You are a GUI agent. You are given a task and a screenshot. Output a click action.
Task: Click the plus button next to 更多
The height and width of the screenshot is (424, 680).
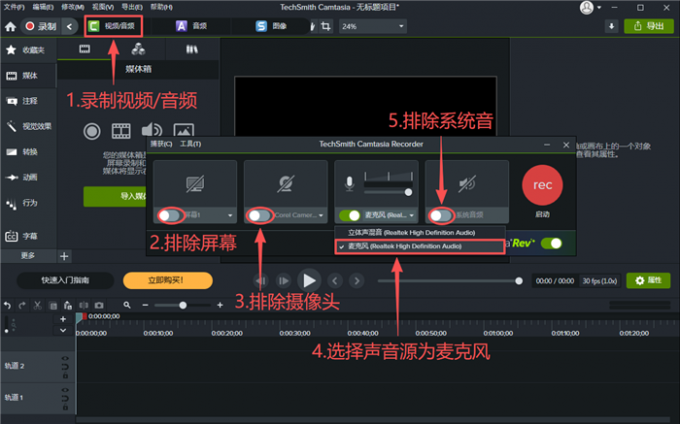click(64, 256)
